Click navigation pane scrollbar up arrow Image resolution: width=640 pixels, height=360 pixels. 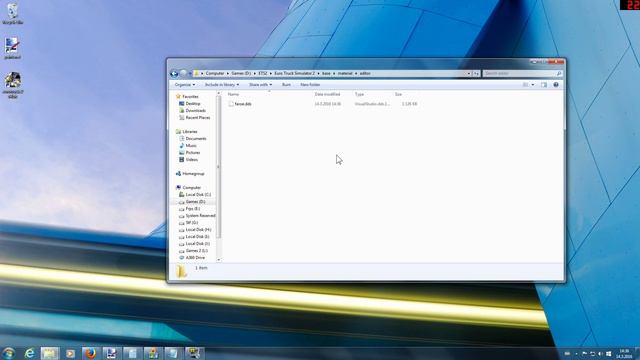219,93
